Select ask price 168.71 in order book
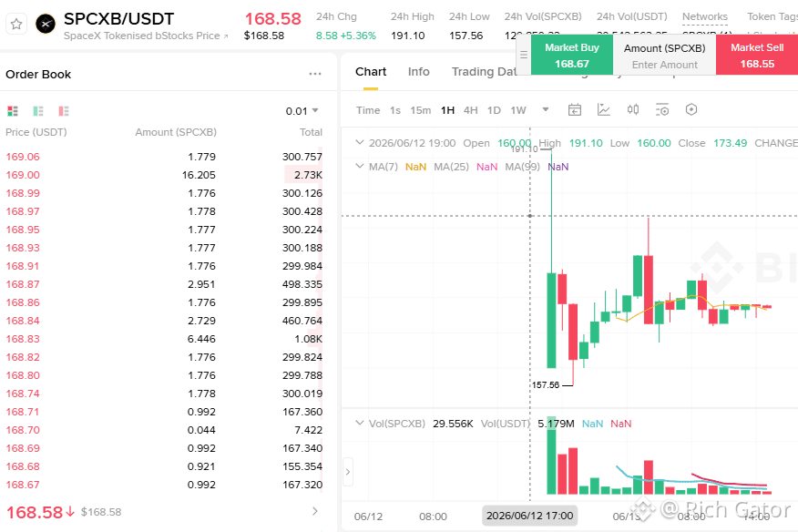This screenshot has width=798, height=532. [23, 412]
